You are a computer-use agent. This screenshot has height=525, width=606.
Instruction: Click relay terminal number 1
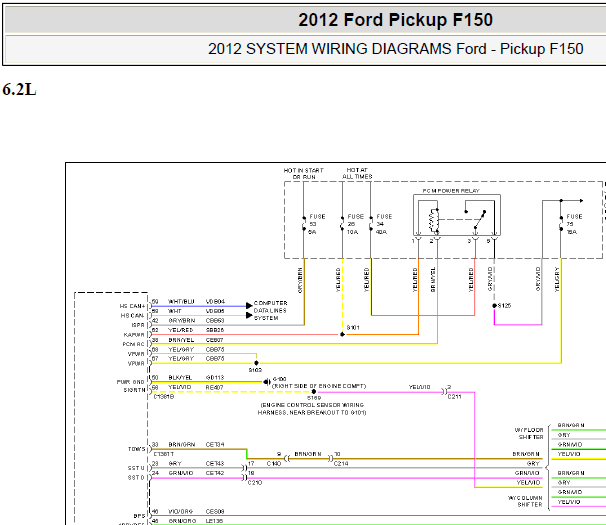point(413,241)
